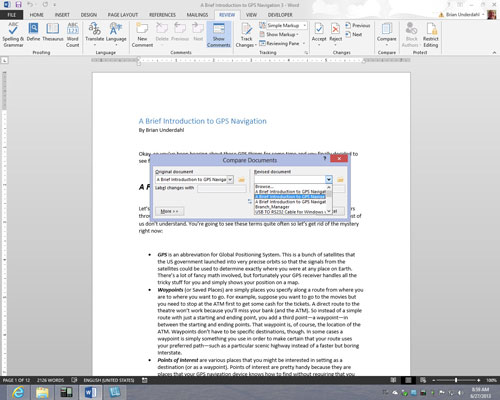Screen dimensions: 500x400
Task: Open the FILE tab
Action: tap(12, 15)
